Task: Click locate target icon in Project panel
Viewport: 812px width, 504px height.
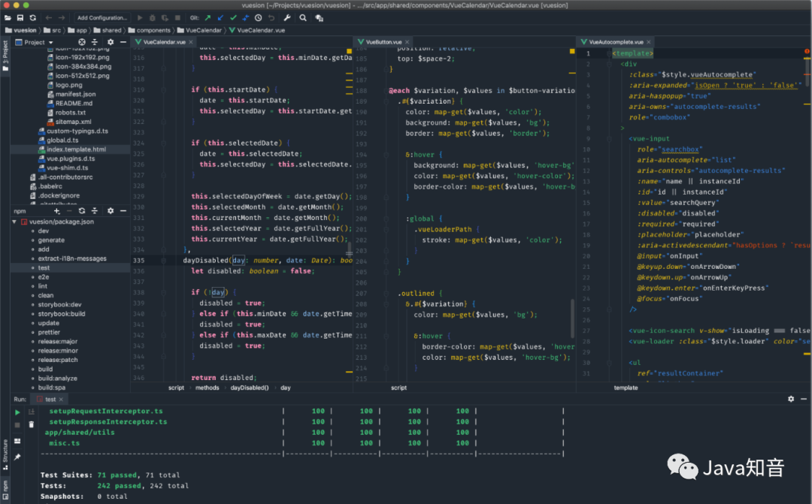Action: 82,42
